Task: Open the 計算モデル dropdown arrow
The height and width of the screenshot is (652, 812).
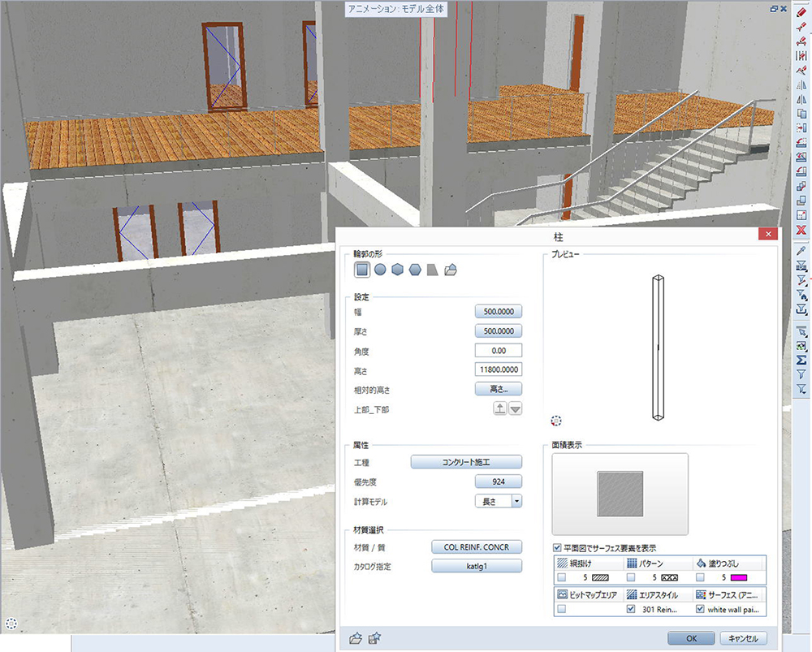Action: (x=516, y=501)
